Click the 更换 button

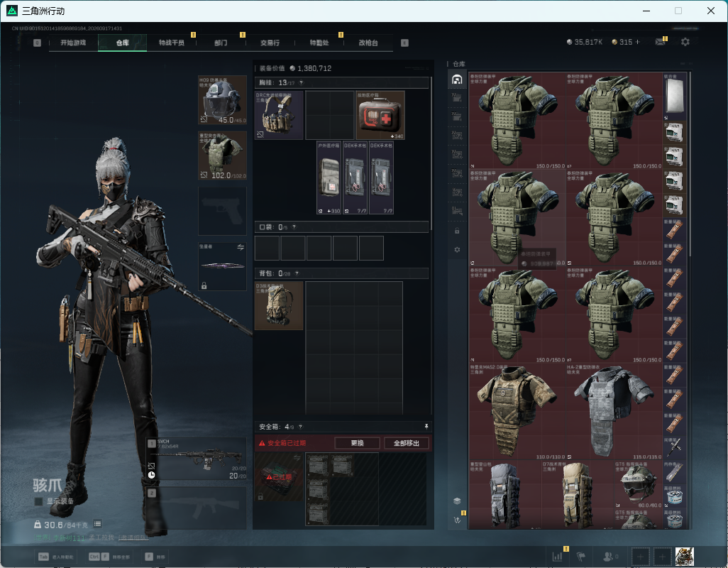pos(357,443)
